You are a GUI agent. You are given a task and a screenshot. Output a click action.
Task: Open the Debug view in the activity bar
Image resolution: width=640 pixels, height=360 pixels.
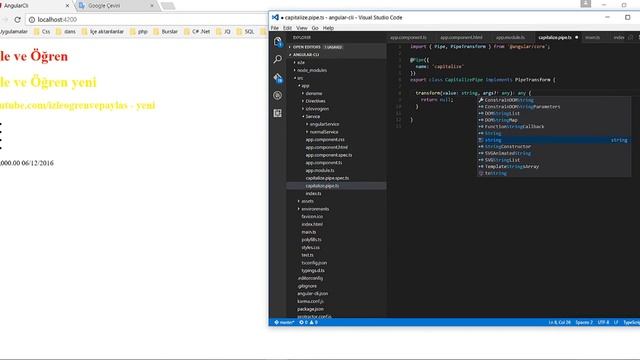coord(278,95)
